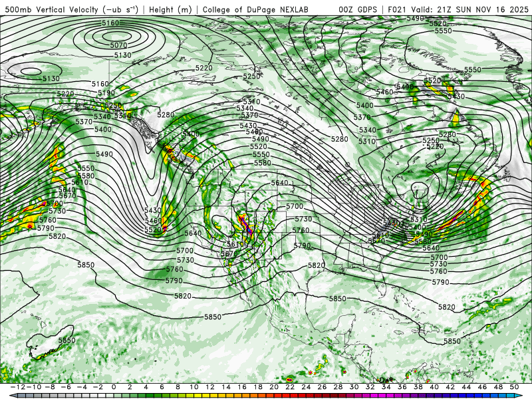The height and width of the screenshot is (399, 532).
Task: Click the "Valid: 21Z SUN NOV 16 2025" text
Action: click(470, 9)
